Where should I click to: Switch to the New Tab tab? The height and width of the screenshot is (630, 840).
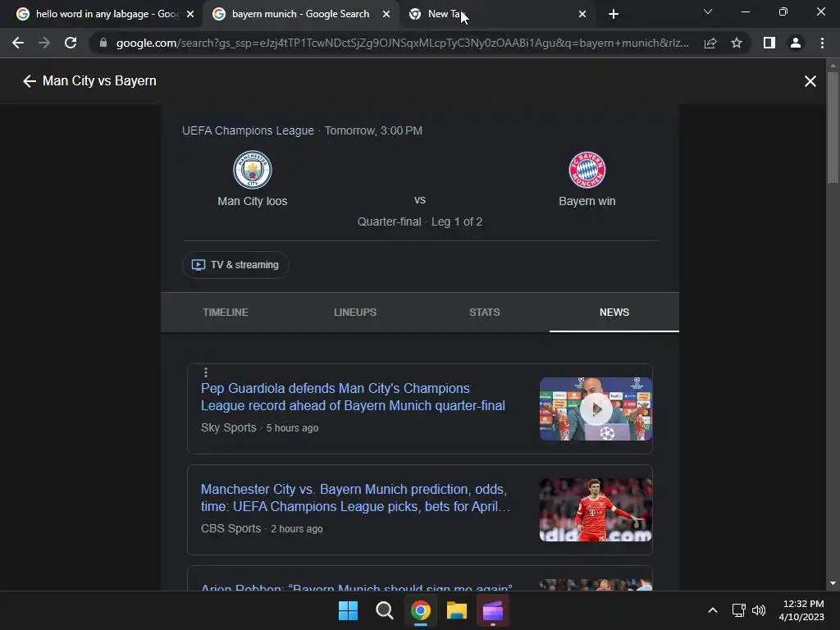pos(496,14)
